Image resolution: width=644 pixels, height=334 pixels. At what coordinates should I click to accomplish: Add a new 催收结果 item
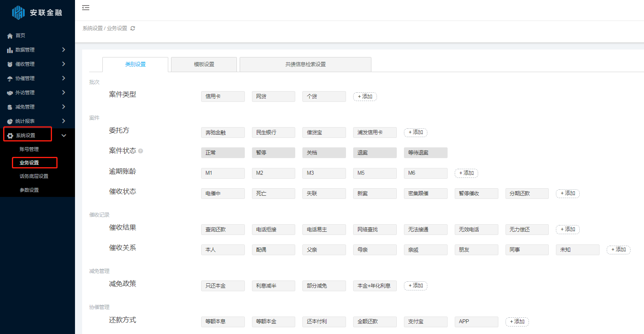click(568, 229)
